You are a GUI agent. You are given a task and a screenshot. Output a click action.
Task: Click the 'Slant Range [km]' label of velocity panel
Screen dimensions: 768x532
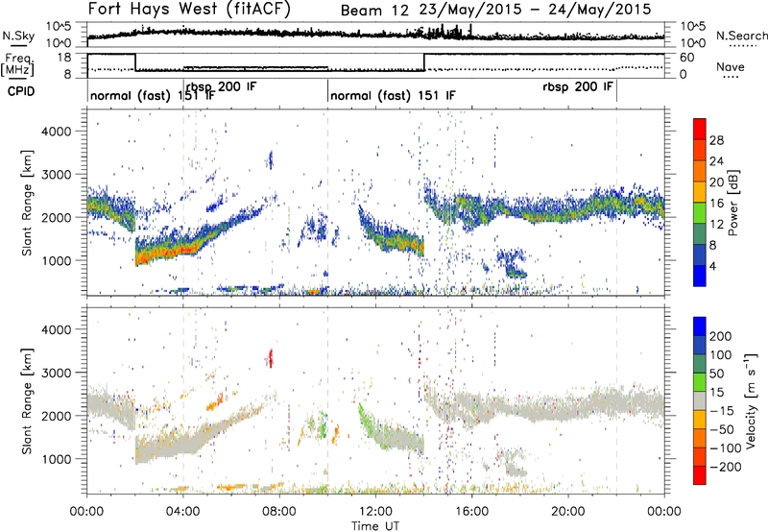tap(27, 400)
